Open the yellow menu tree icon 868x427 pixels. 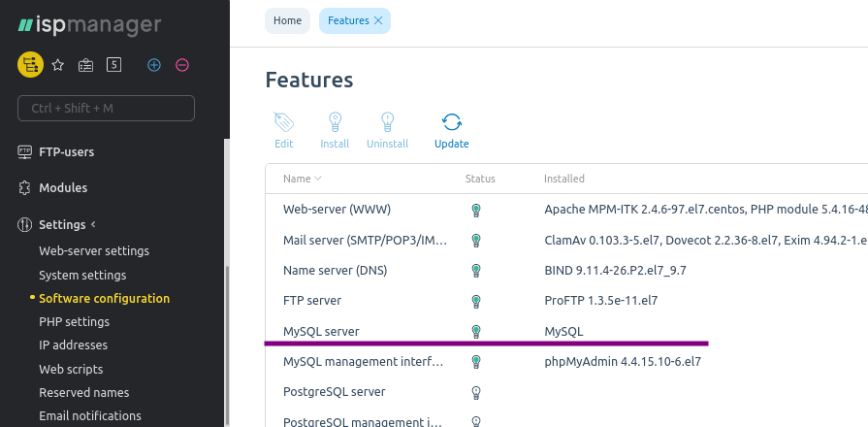tap(30, 65)
